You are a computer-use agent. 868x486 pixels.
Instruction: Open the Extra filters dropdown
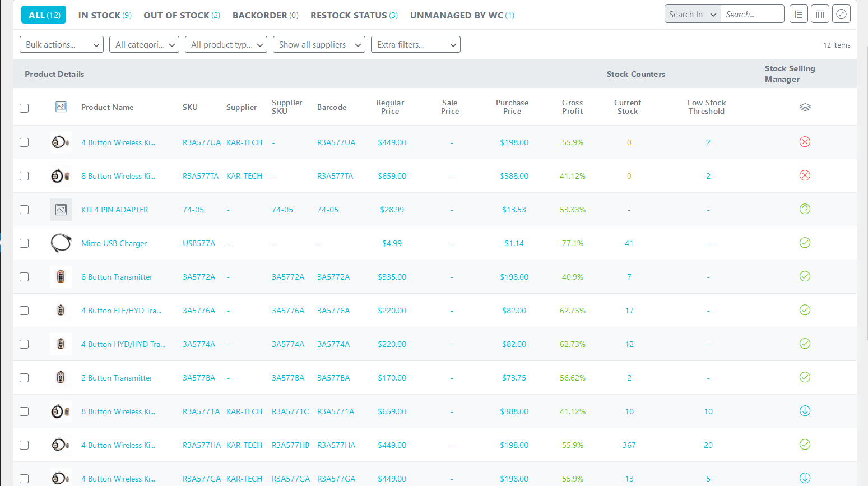pyautogui.click(x=415, y=45)
